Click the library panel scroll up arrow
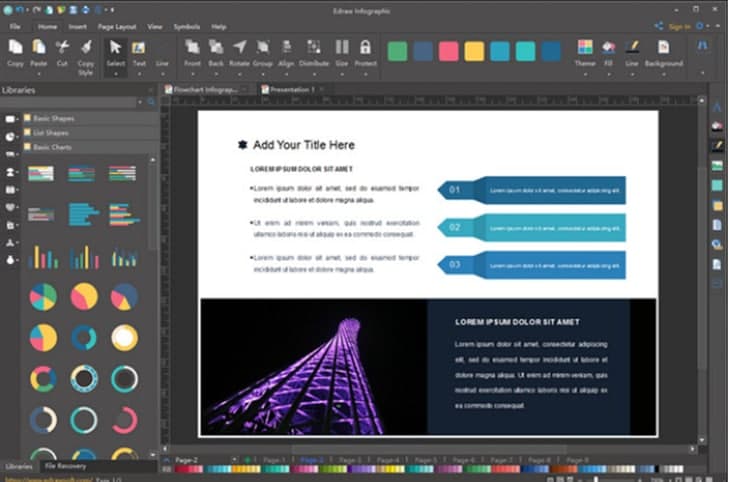The width and height of the screenshot is (729, 482). coord(152,160)
